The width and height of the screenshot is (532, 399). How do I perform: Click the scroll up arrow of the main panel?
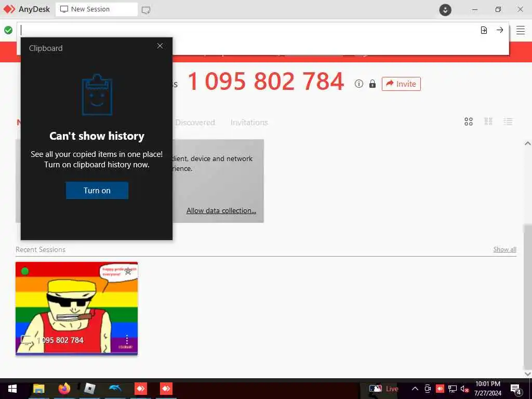[528, 143]
